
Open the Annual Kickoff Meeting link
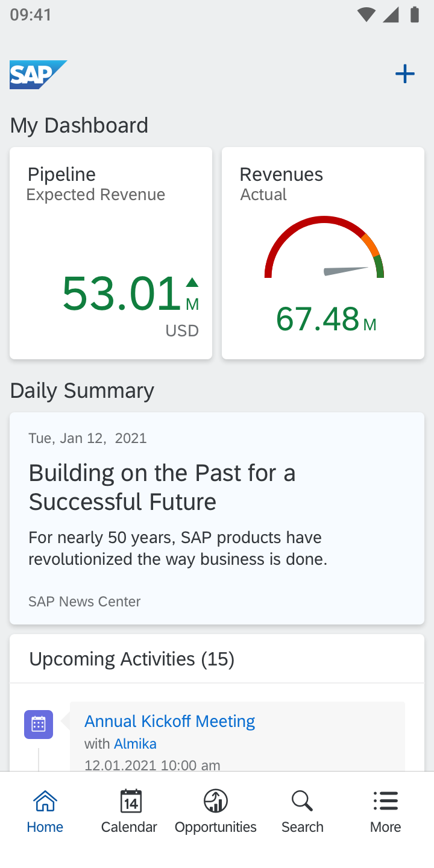(169, 721)
